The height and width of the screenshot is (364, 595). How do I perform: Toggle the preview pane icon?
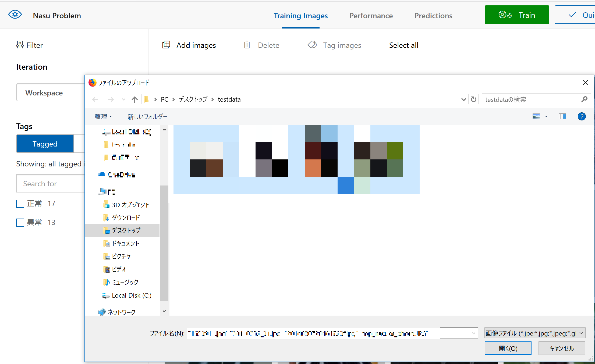(562, 116)
